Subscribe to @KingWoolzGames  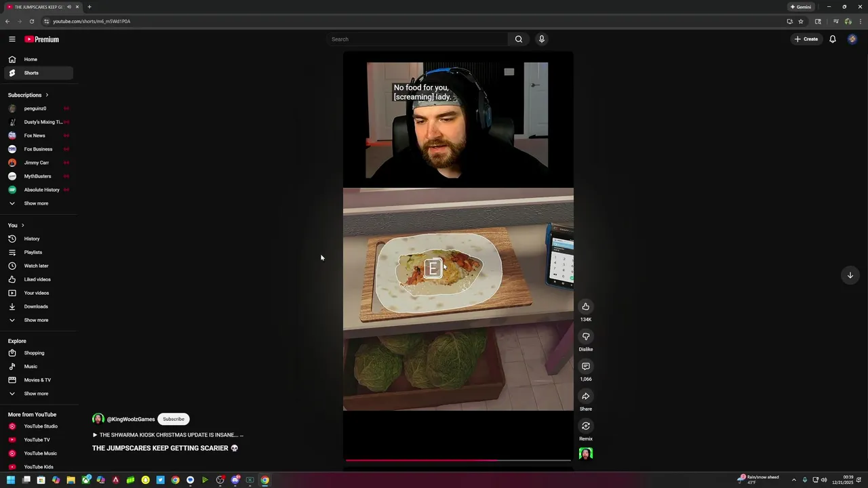(x=174, y=419)
